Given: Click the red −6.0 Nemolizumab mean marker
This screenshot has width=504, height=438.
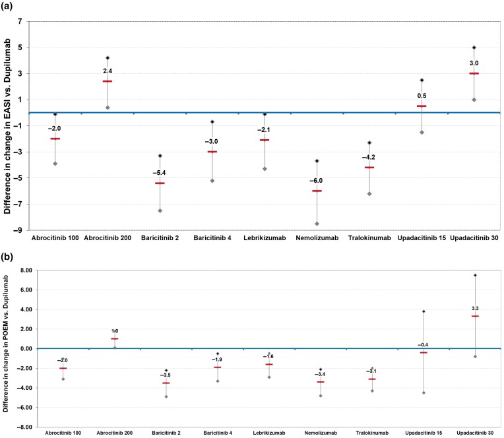Looking at the screenshot, I should click(x=317, y=191).
